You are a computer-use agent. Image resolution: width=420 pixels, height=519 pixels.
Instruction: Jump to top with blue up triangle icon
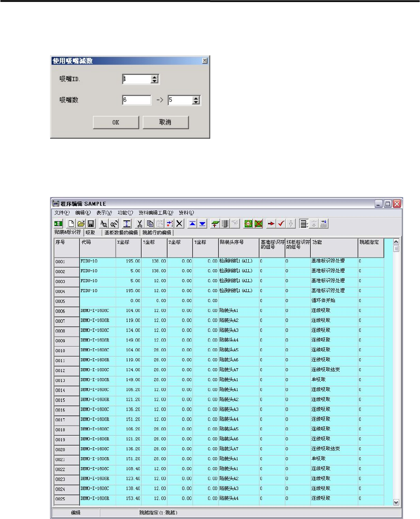tap(193, 223)
